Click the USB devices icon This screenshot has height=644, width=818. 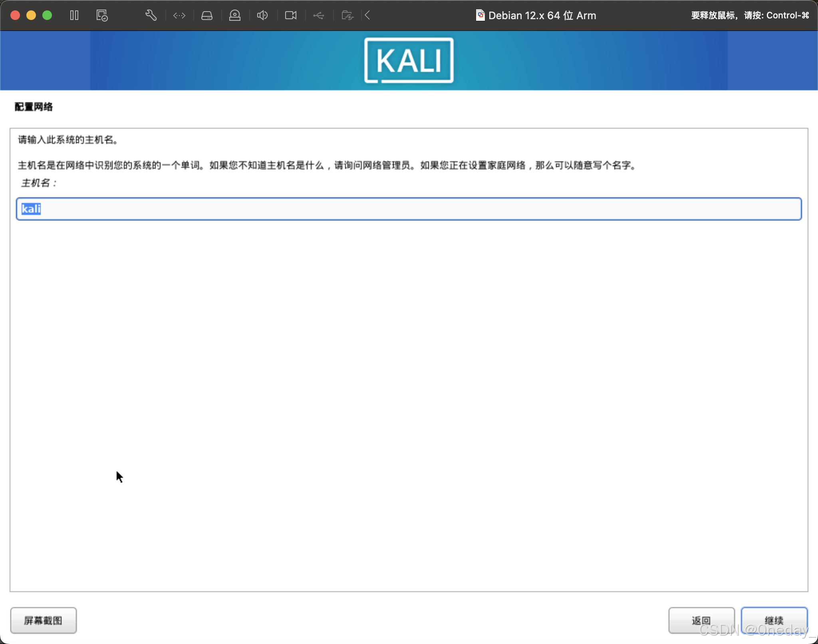(x=319, y=16)
